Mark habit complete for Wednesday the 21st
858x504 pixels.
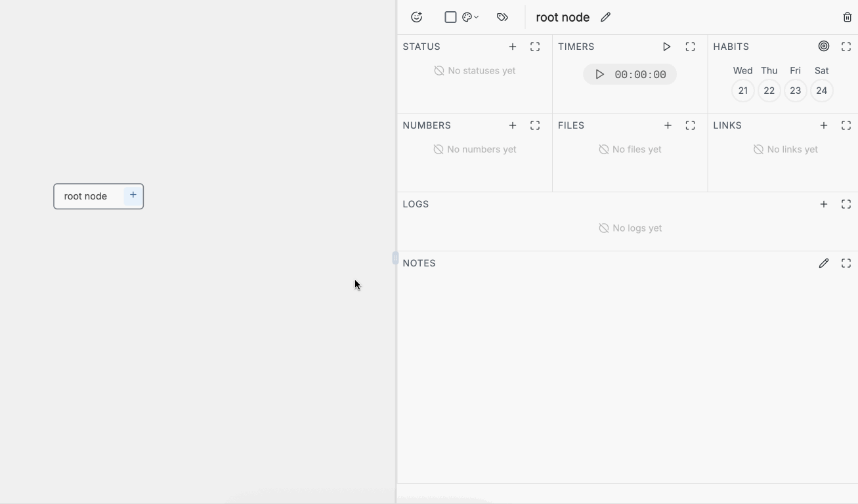tap(742, 91)
